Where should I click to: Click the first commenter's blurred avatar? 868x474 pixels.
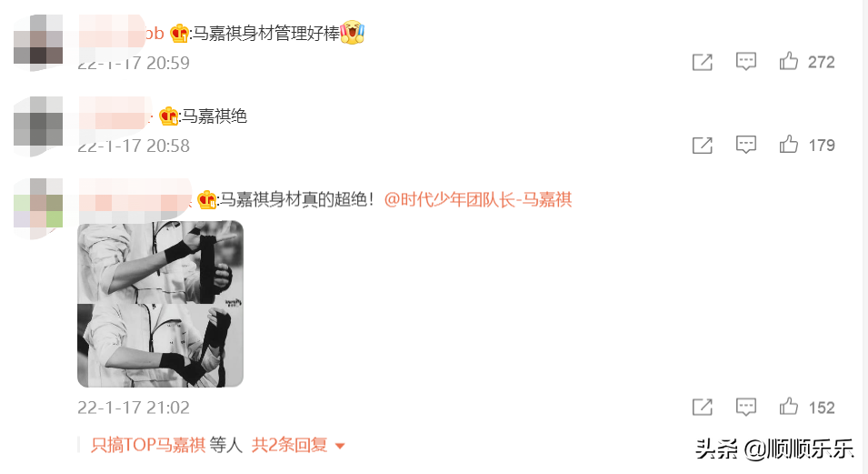pyautogui.click(x=38, y=43)
